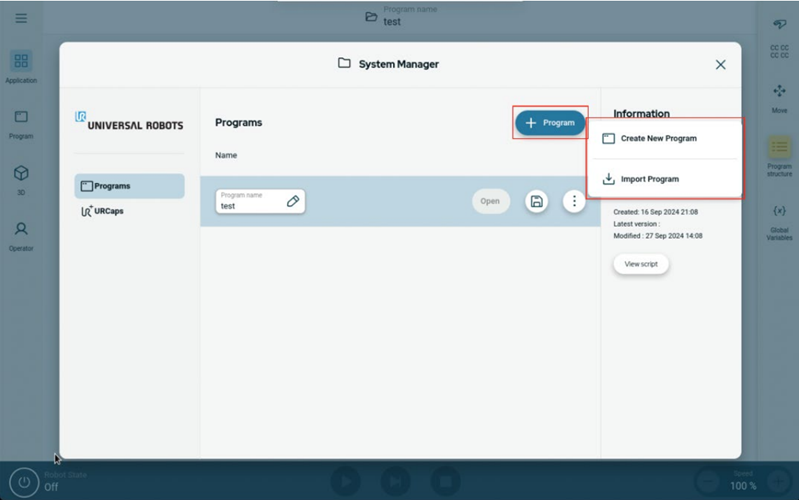
Task: Choose Create New Program from menu
Action: [658, 139]
